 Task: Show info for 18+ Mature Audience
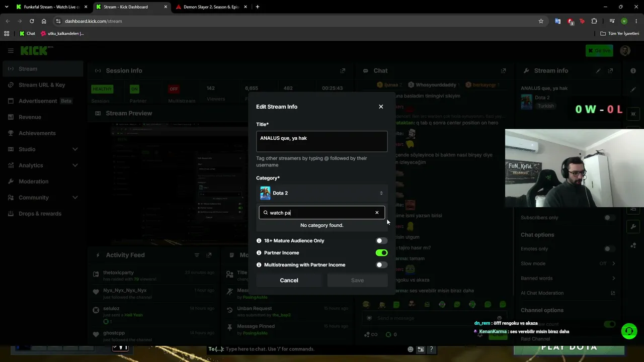pyautogui.click(x=259, y=241)
